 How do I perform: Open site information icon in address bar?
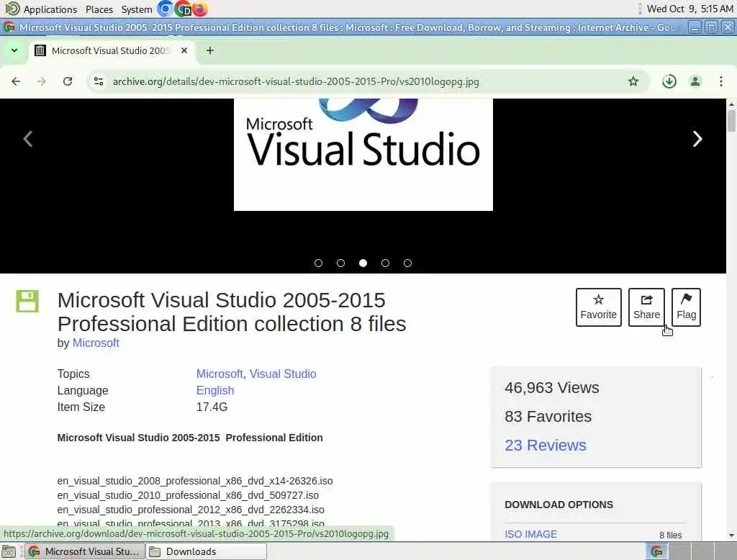99,81
